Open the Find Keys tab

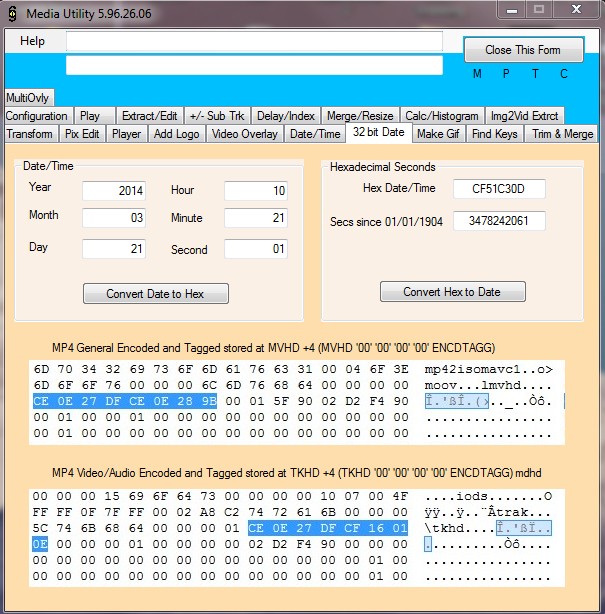495,134
